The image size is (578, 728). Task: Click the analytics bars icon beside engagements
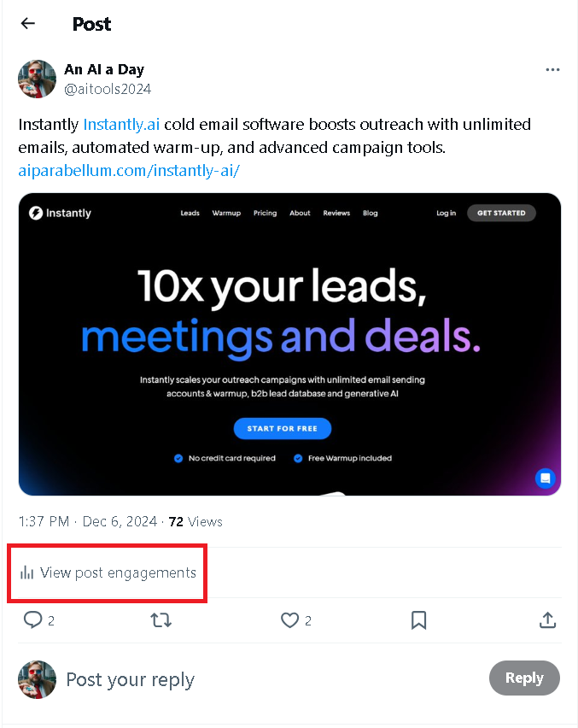click(x=26, y=572)
